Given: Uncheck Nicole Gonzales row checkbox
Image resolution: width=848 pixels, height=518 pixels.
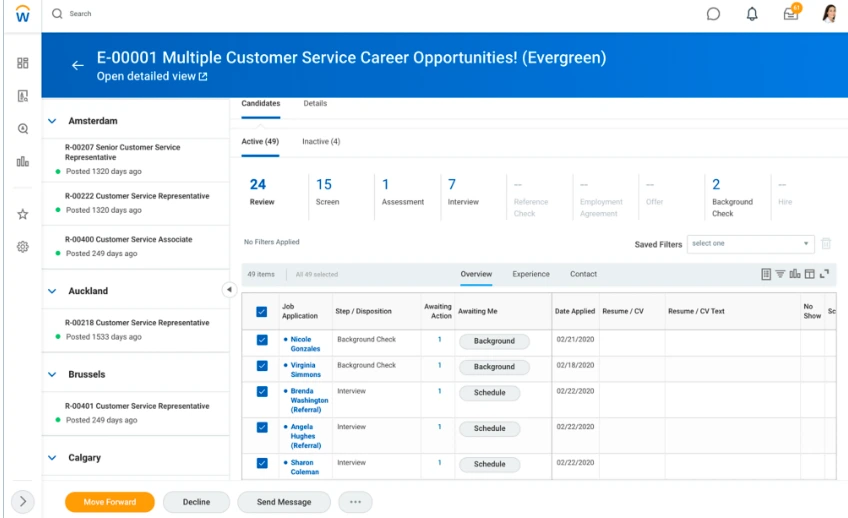Looking at the screenshot, I should tap(262, 340).
